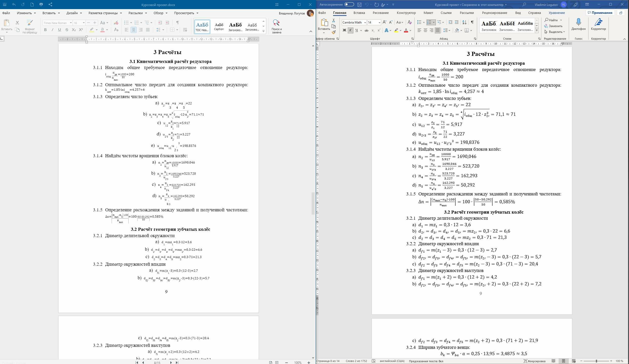This screenshot has width=629, height=364.
Task: Expand bullet list dropdown in left editor
Action: [x=131, y=23]
